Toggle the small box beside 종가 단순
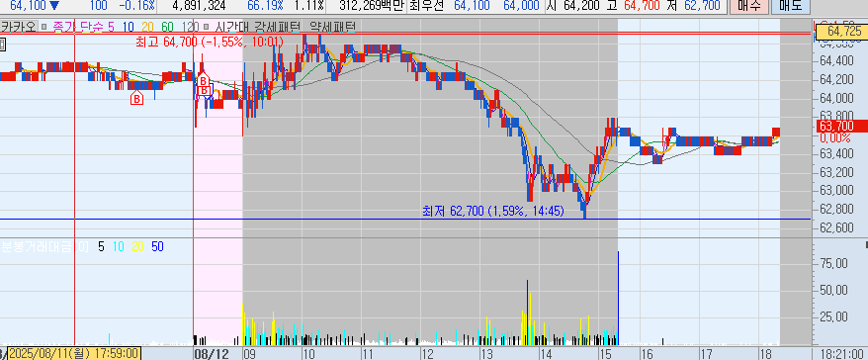 pos(44,26)
